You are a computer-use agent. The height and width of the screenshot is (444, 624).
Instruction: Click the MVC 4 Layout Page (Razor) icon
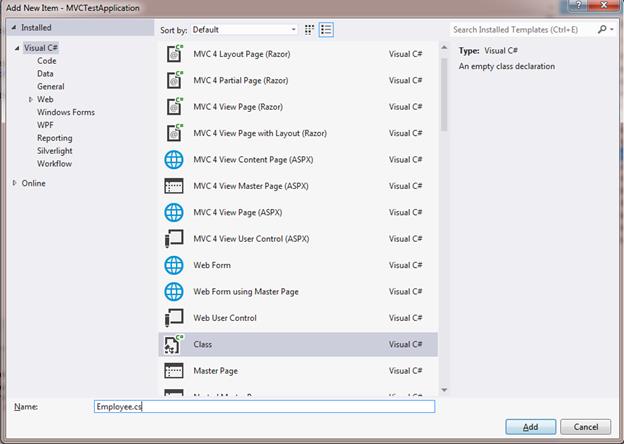(x=173, y=54)
